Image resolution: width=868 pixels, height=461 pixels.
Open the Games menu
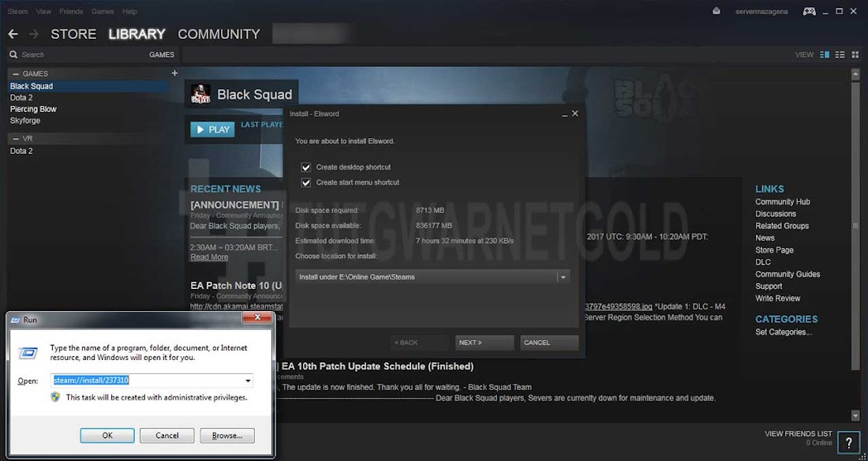pos(103,12)
